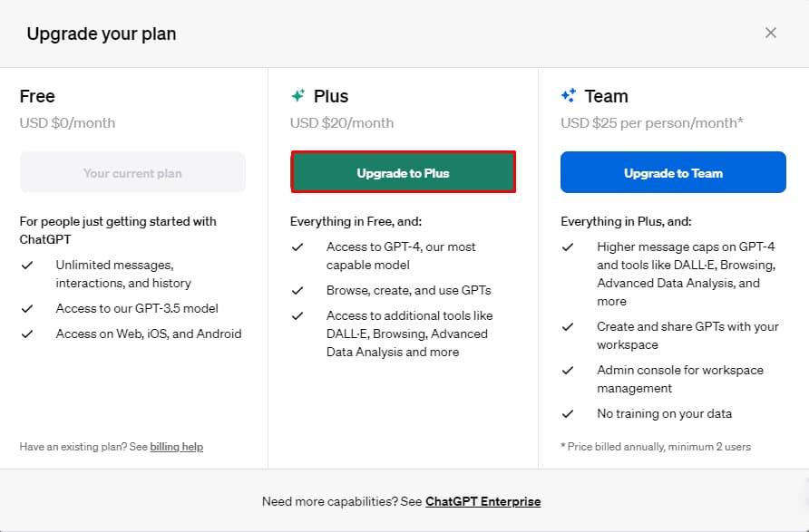Viewport: 809px width, 532px height.
Task: Click the checkmark beside Admin console feature
Action: (x=568, y=370)
